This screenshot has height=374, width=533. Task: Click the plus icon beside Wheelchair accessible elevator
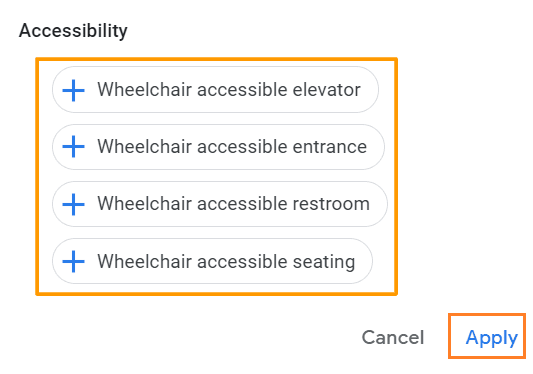73,90
